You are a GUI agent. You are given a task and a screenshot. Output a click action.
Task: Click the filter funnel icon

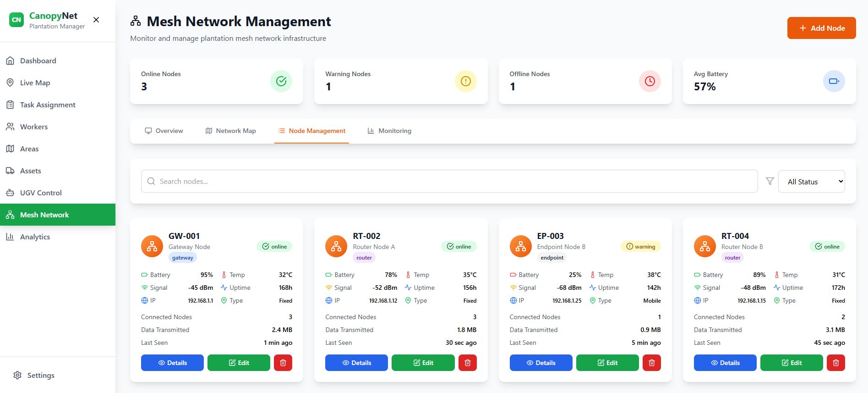(770, 181)
